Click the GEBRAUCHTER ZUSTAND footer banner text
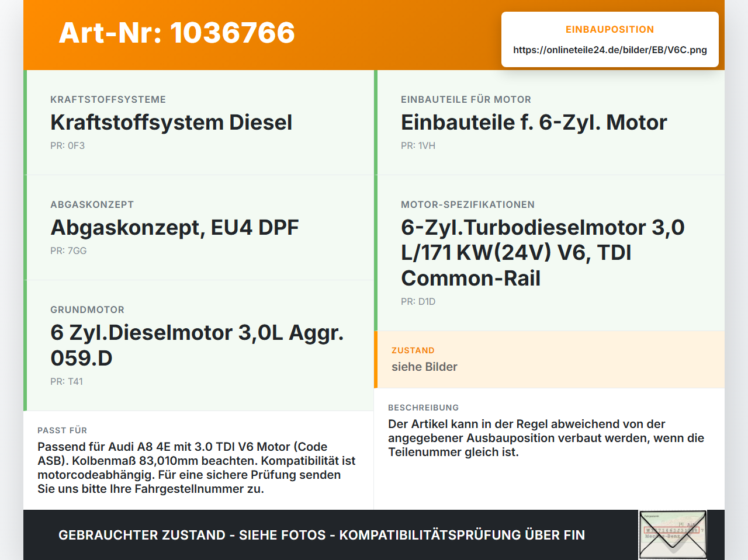 click(x=321, y=535)
